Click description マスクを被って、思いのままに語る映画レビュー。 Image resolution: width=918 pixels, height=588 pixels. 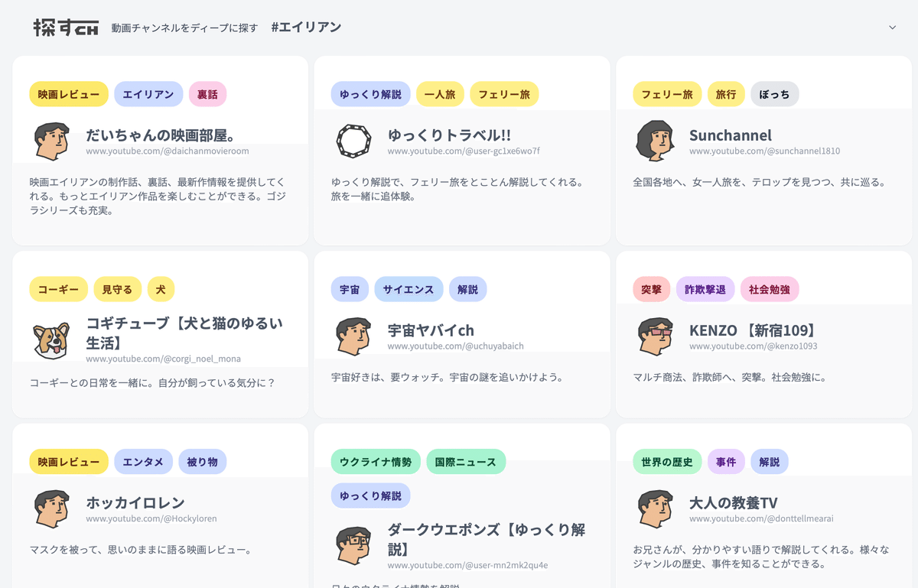141,550
